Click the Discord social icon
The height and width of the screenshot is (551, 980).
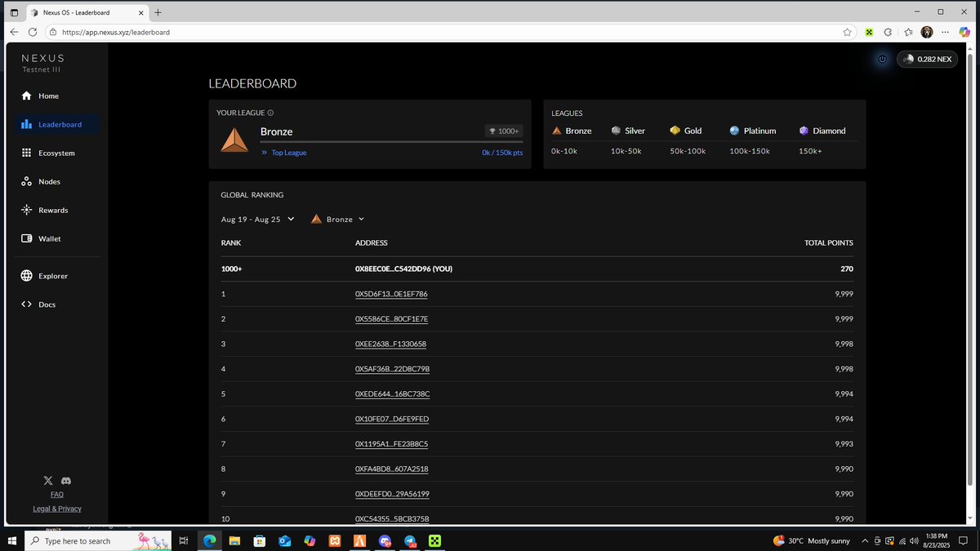66,481
